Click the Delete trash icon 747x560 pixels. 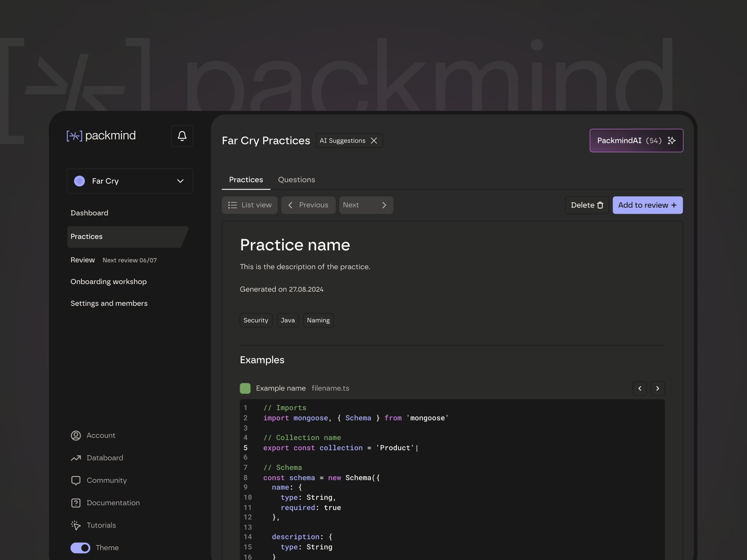point(600,205)
